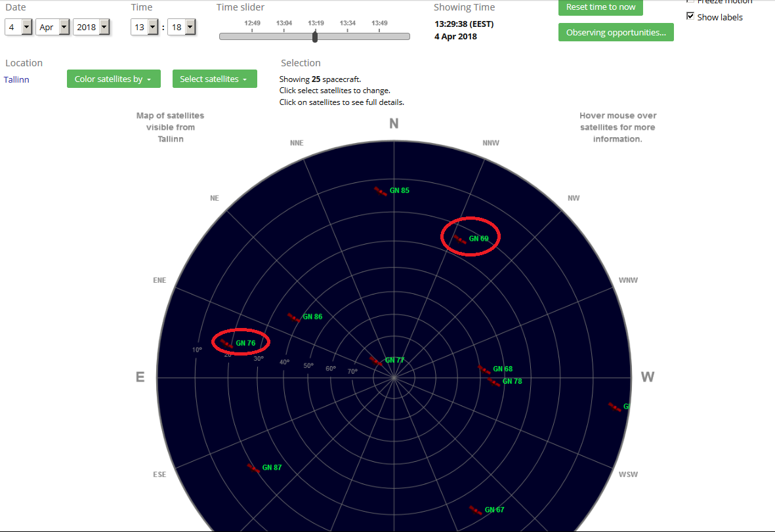Click the GN 86 satellite icon
Viewport: 775px width, 532px height.
[293, 317]
